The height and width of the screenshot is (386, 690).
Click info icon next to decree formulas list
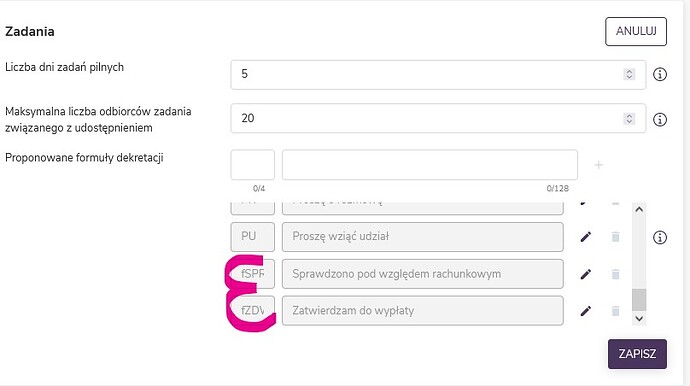click(x=659, y=238)
